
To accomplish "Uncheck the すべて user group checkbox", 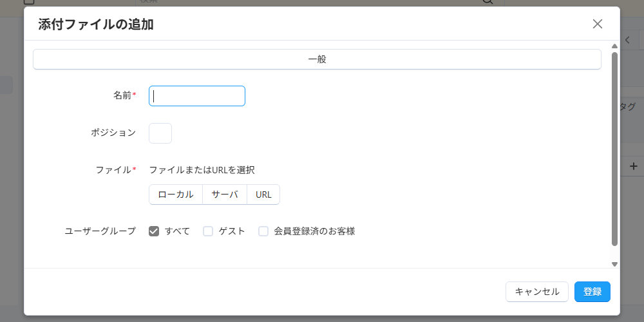I will (154, 231).
